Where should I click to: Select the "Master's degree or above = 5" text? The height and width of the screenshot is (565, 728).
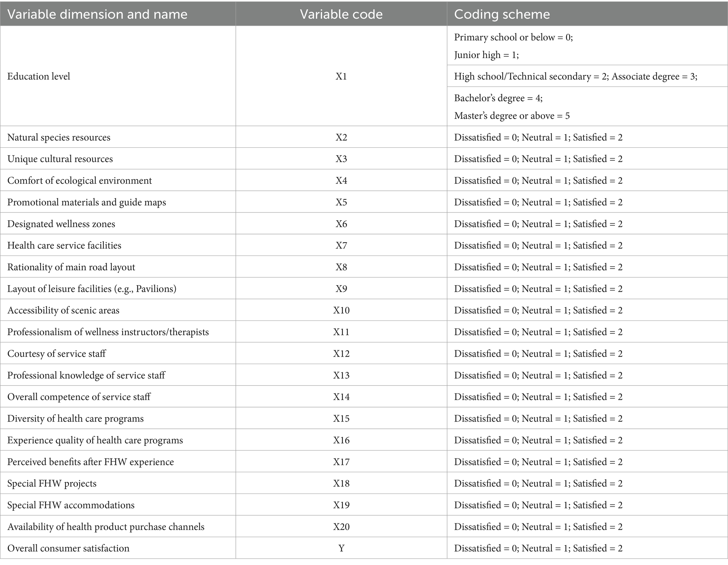pyautogui.click(x=512, y=116)
